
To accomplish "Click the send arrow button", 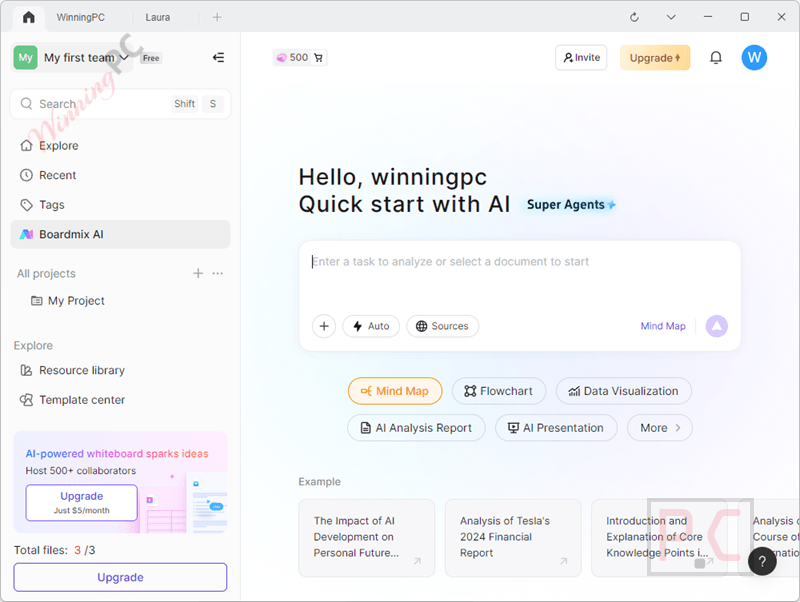I will click(x=716, y=327).
